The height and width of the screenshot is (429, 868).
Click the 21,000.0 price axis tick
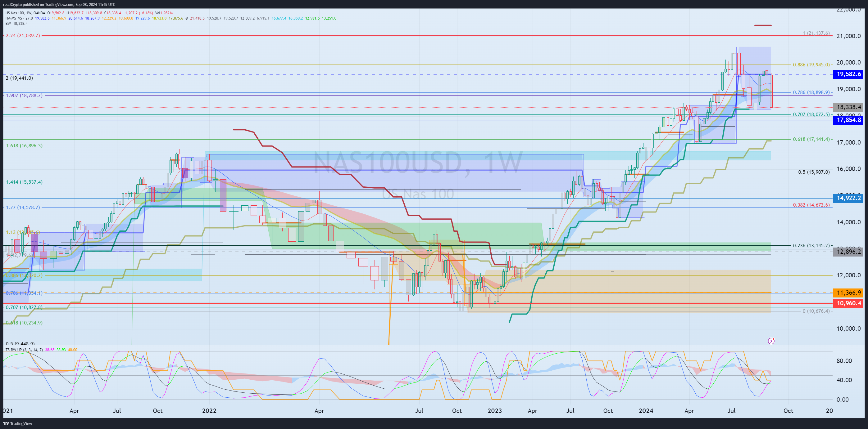[x=848, y=36]
